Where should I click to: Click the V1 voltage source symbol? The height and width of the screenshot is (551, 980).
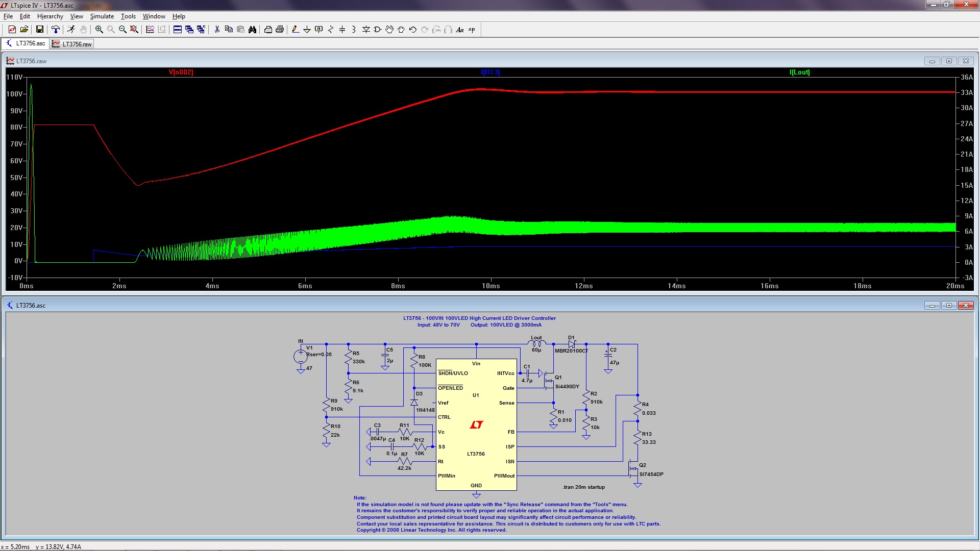point(301,356)
